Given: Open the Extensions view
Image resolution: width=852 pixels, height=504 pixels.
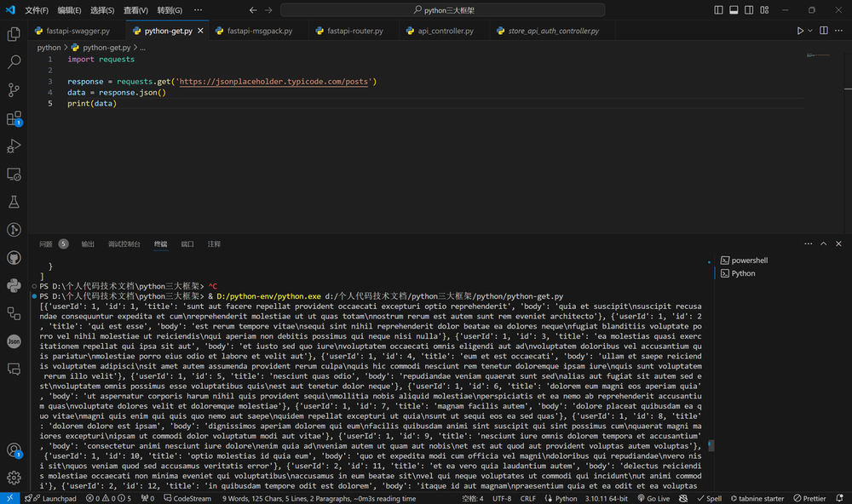Looking at the screenshot, I should click(14, 118).
